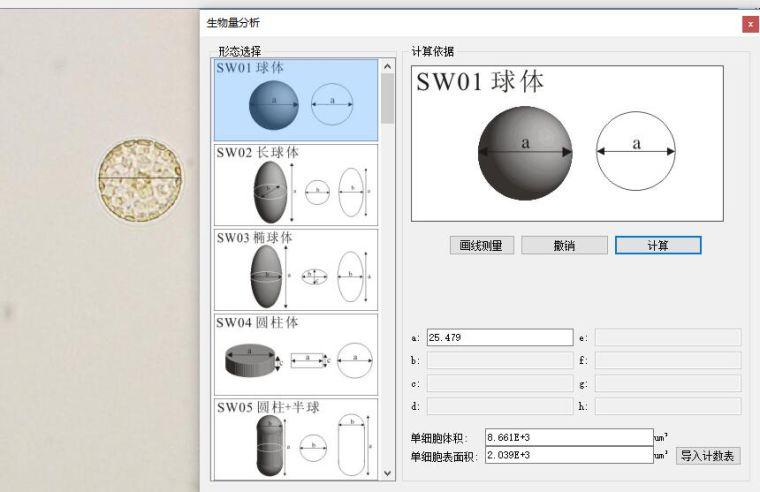
Task: Pick the SW04 圆柱体 cylinder shape
Action: tap(295, 354)
